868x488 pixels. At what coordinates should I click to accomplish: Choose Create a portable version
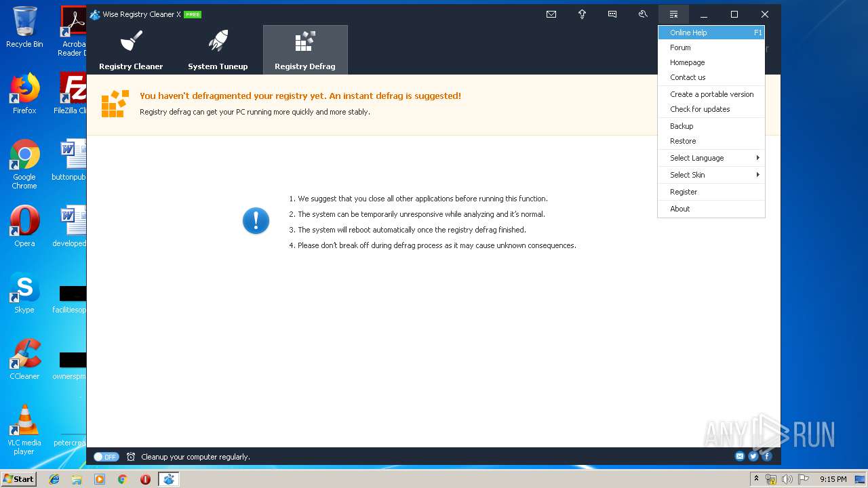tap(711, 94)
